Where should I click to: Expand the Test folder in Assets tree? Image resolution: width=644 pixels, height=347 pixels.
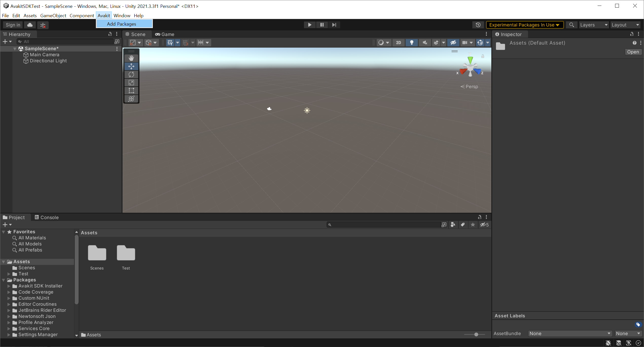click(9, 274)
